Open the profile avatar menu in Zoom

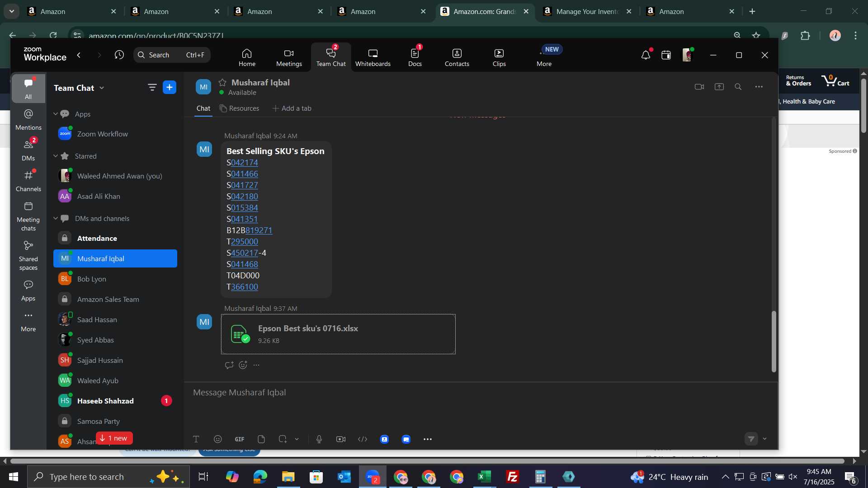(687, 55)
